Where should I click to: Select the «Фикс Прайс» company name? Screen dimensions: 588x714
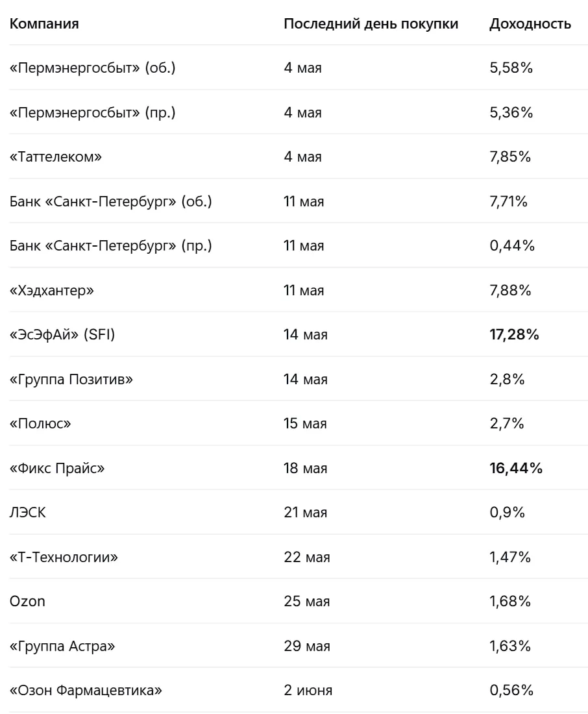coord(57,468)
